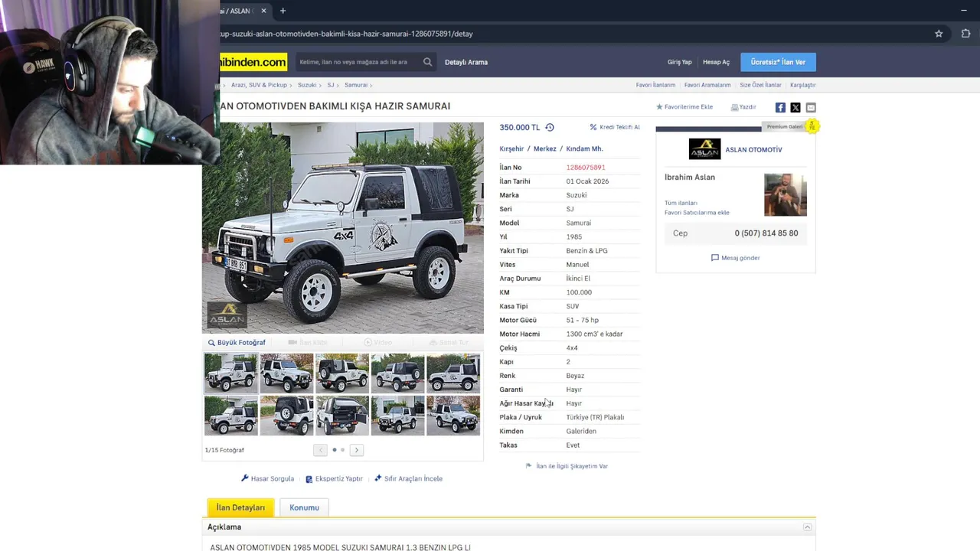
Task: Select fifth thumbnail in top row
Action: click(x=453, y=373)
